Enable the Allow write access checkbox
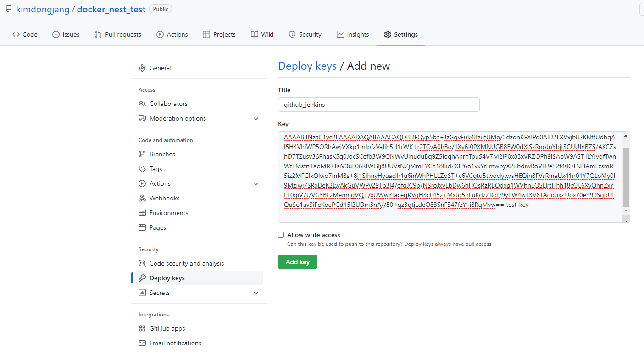The height and width of the screenshot is (360, 644). coord(281,235)
